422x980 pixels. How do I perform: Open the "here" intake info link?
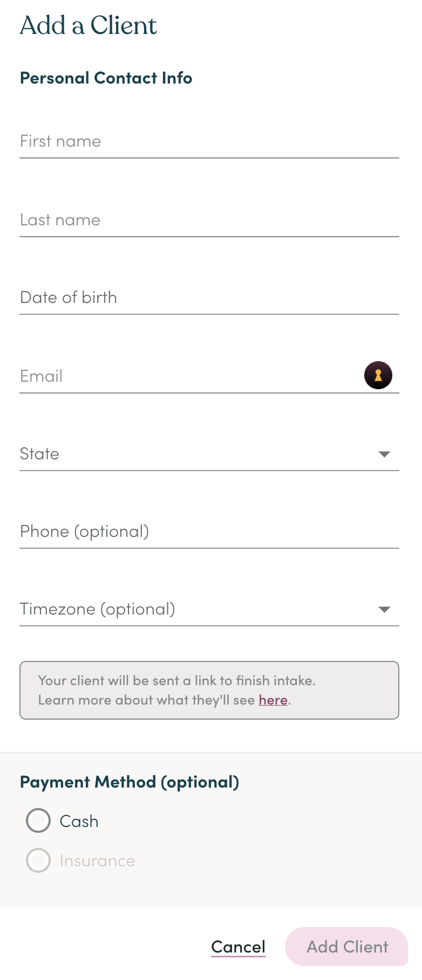[273, 700]
